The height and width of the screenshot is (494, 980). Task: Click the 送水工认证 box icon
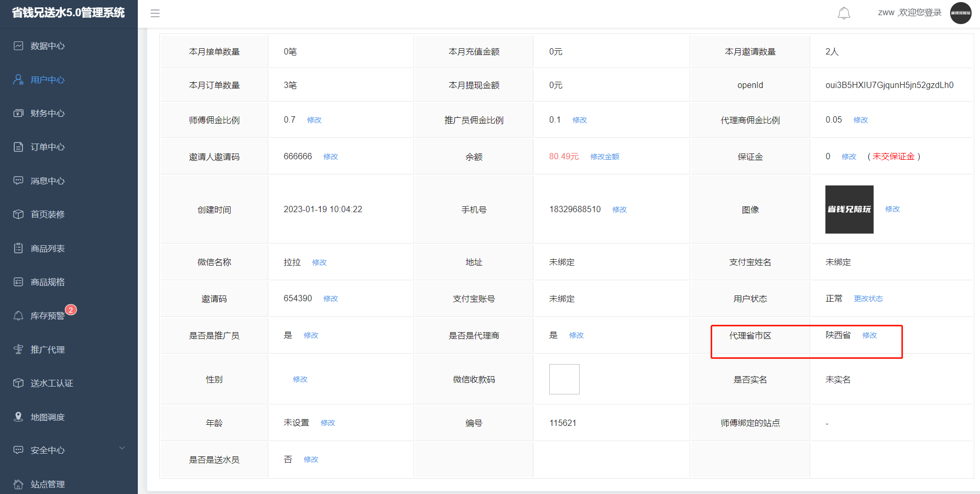point(18,383)
